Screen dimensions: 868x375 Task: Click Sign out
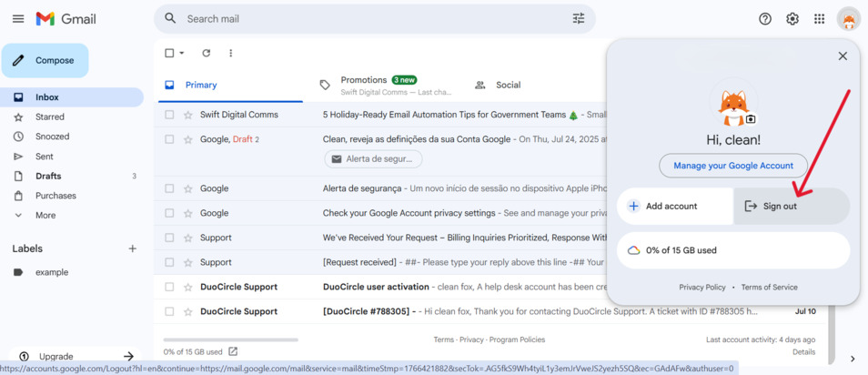point(792,206)
